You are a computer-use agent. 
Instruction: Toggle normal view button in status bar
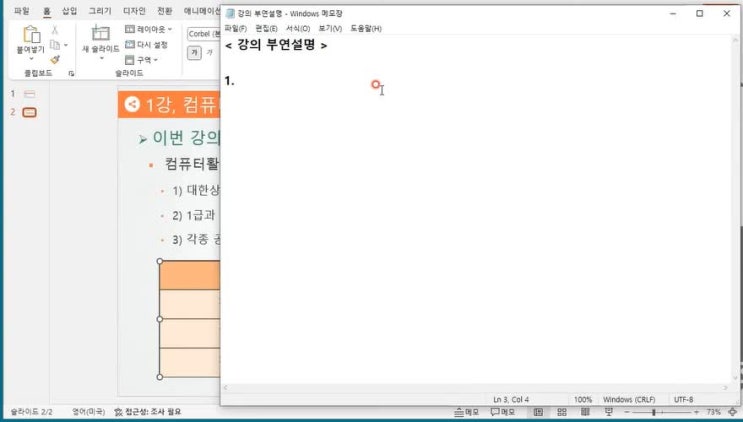click(538, 412)
